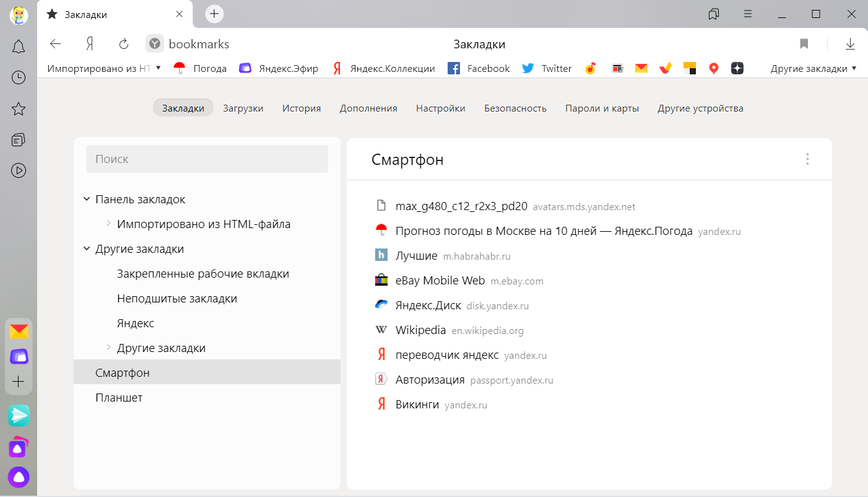868x497 pixels.
Task: Open Wikipedia bookmark entry
Action: [x=420, y=330]
